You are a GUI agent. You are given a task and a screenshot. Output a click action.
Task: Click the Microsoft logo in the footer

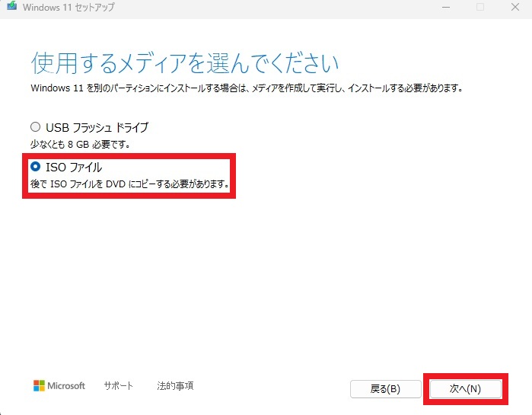click(59, 386)
